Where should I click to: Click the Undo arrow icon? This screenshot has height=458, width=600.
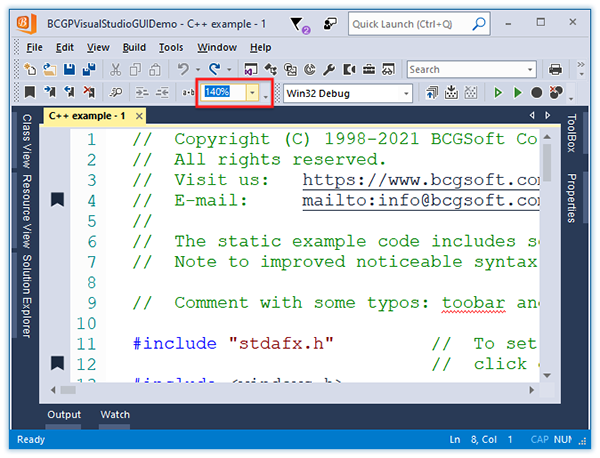click(x=183, y=70)
